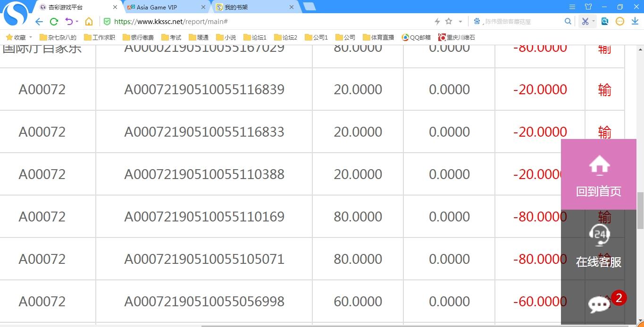The height and width of the screenshot is (327, 644).
Task: Expand the undo close-tab dropdown arrow
Action: [77, 22]
